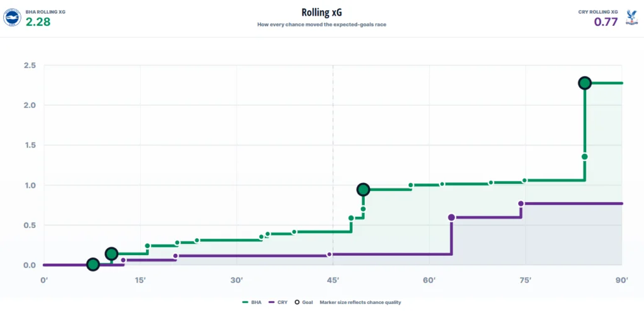
Task: Click the large BHA goal marker near 50 minutes
Action: pyautogui.click(x=364, y=189)
